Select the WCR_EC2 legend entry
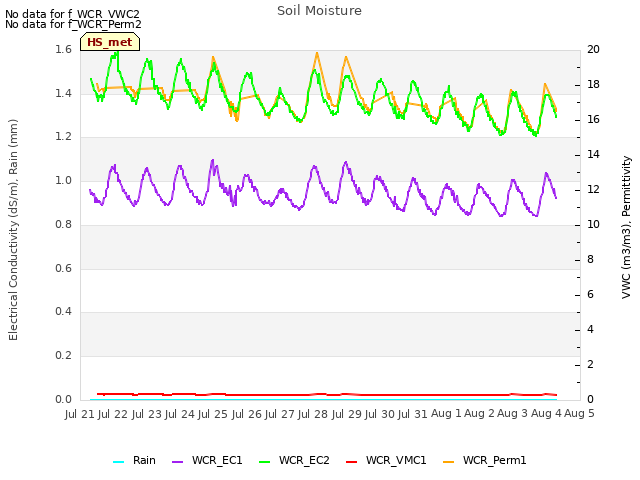The width and height of the screenshot is (640, 480). (294, 460)
